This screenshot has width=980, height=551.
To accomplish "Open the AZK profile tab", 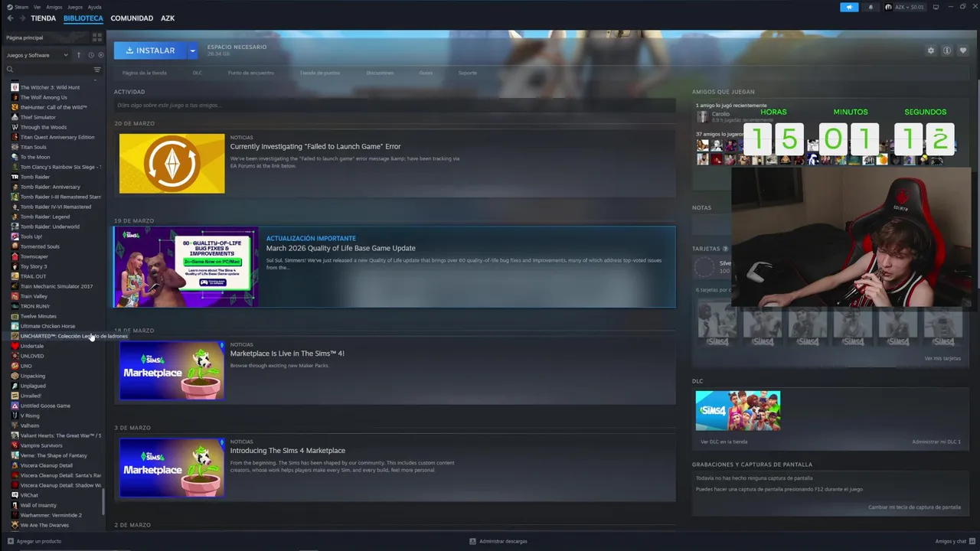I will click(x=168, y=18).
